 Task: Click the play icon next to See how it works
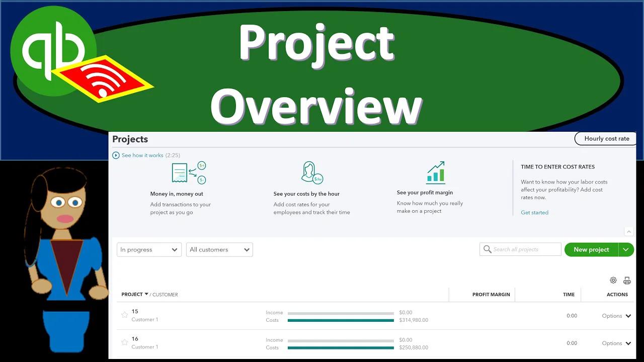(x=117, y=155)
